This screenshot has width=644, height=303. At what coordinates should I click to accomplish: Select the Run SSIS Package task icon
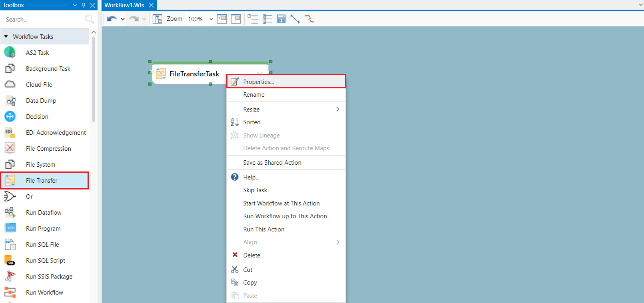pyautogui.click(x=10, y=276)
